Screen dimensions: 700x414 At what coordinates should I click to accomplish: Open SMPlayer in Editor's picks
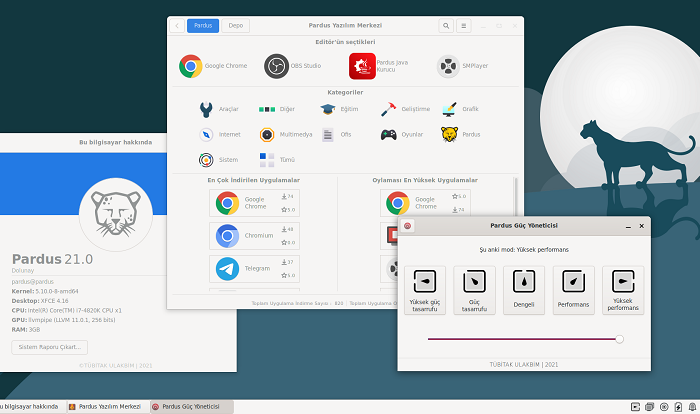462,66
